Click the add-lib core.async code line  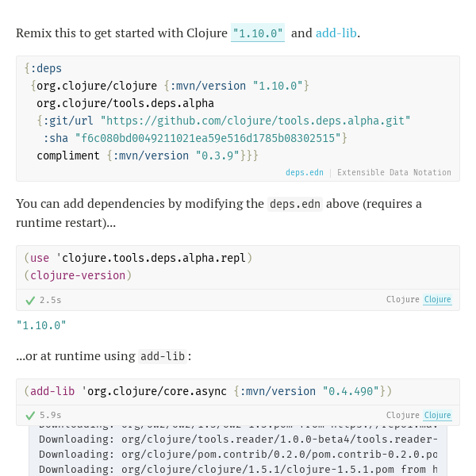[x=208, y=391]
